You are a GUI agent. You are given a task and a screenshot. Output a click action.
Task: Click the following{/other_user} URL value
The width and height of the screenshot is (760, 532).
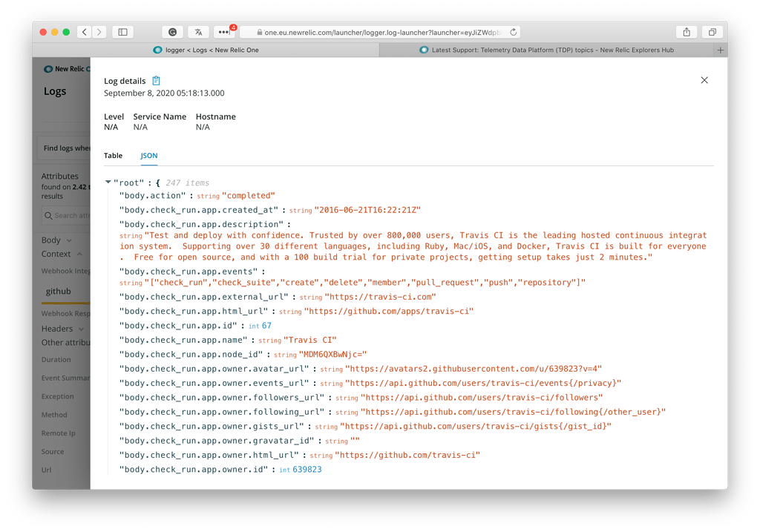click(x=514, y=412)
